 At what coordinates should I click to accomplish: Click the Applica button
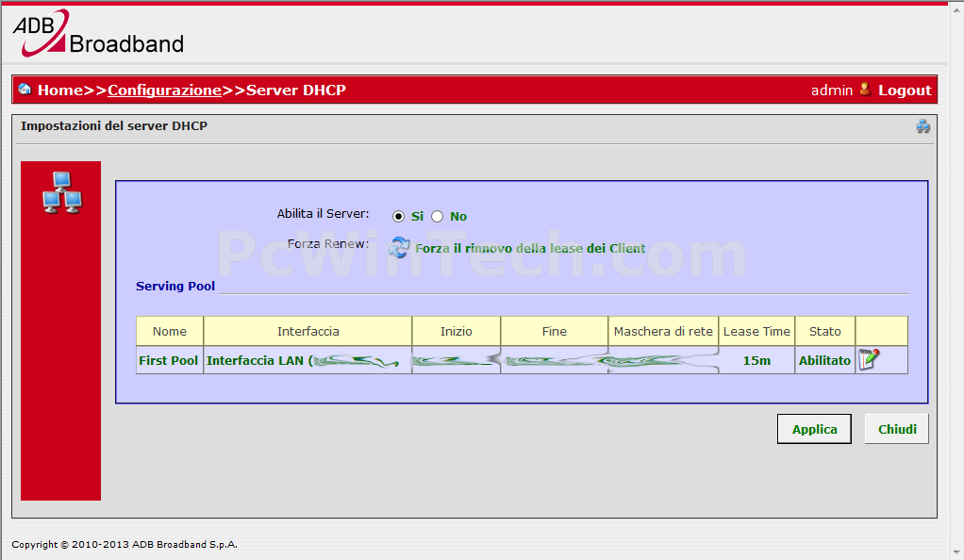(x=814, y=429)
